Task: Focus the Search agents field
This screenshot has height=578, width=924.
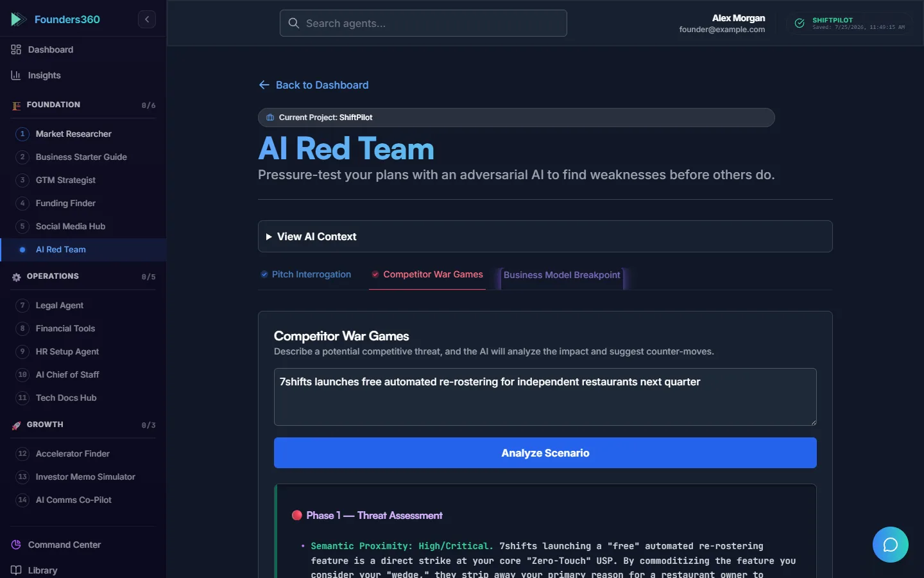Action: click(424, 23)
